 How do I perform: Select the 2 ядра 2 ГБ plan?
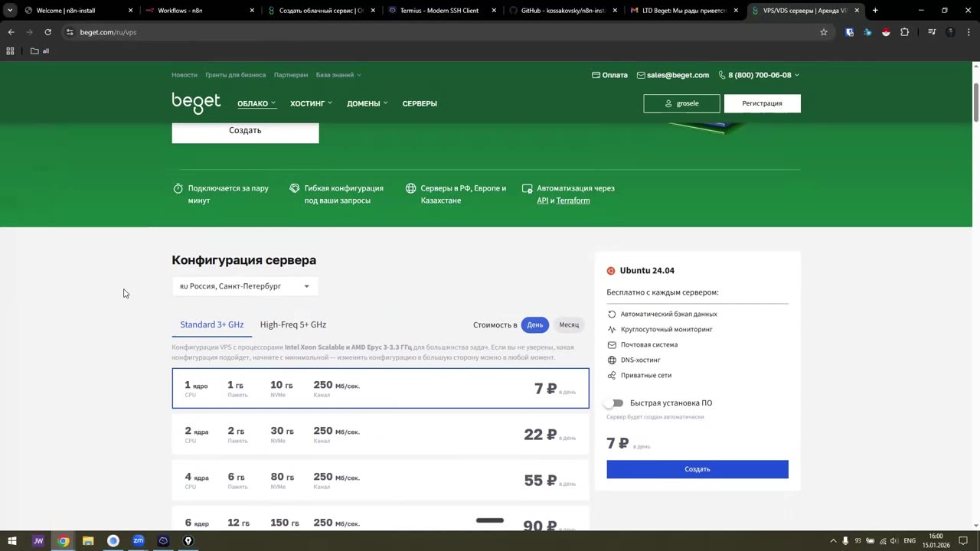[x=381, y=434]
